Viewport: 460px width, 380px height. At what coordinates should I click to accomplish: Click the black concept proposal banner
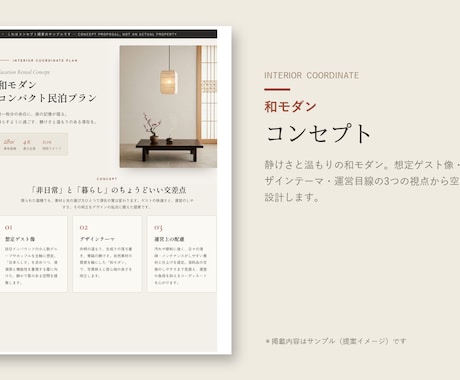point(108,34)
